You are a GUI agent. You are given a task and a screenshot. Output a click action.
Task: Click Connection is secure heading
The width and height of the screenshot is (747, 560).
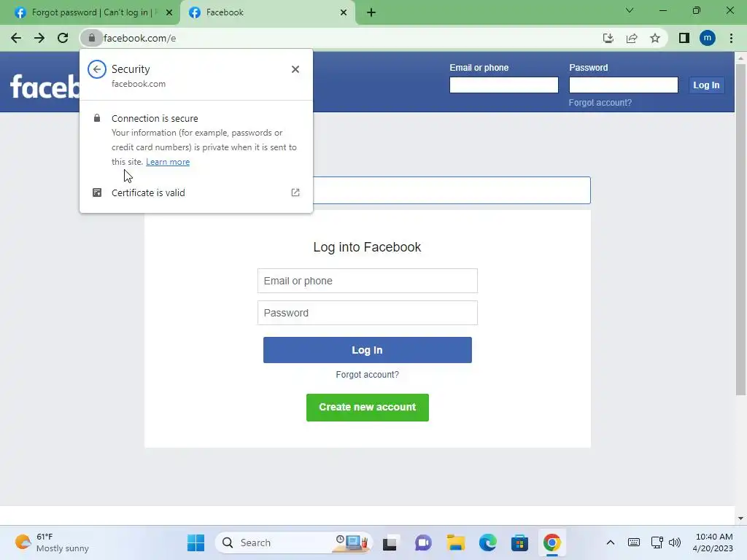[155, 118]
